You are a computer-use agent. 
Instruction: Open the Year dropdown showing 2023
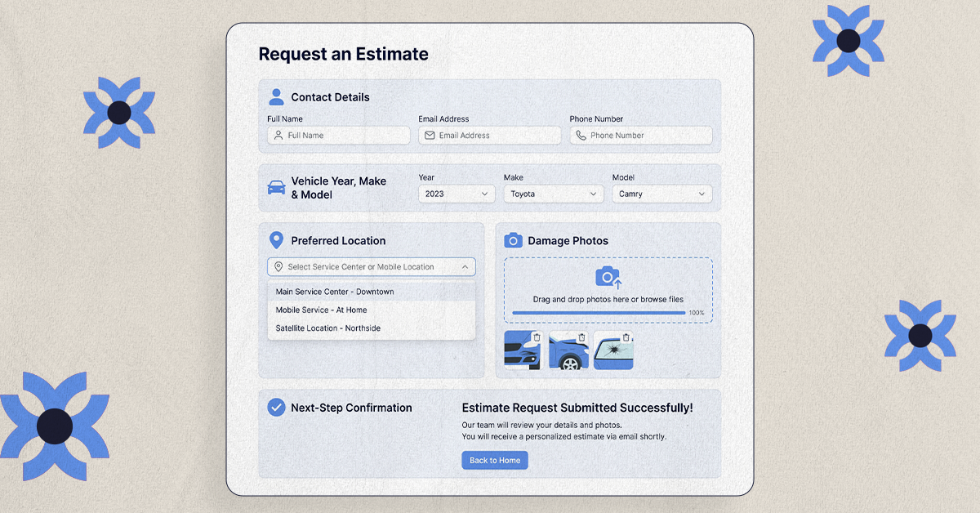pyautogui.click(x=457, y=194)
